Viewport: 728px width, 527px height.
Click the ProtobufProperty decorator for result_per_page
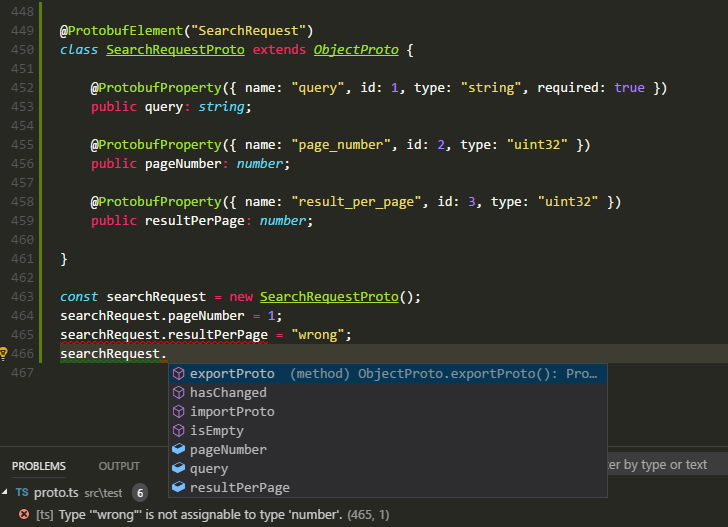coord(156,202)
